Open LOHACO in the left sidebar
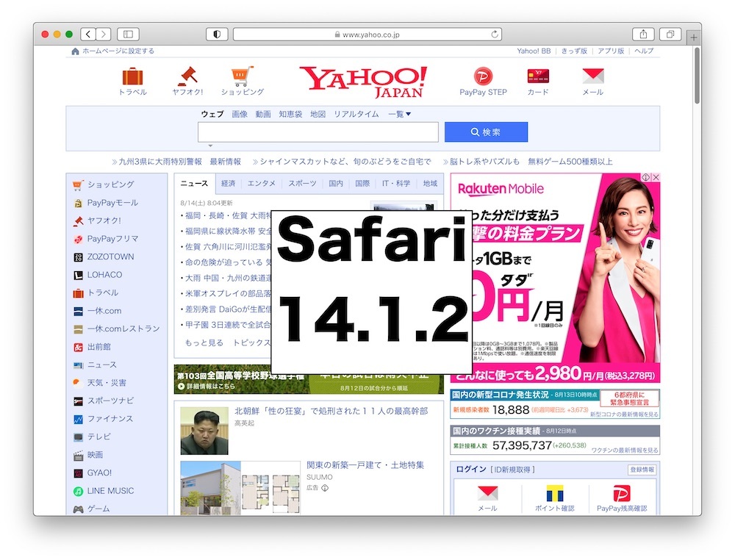The width and height of the screenshot is (735, 560). coord(104,275)
